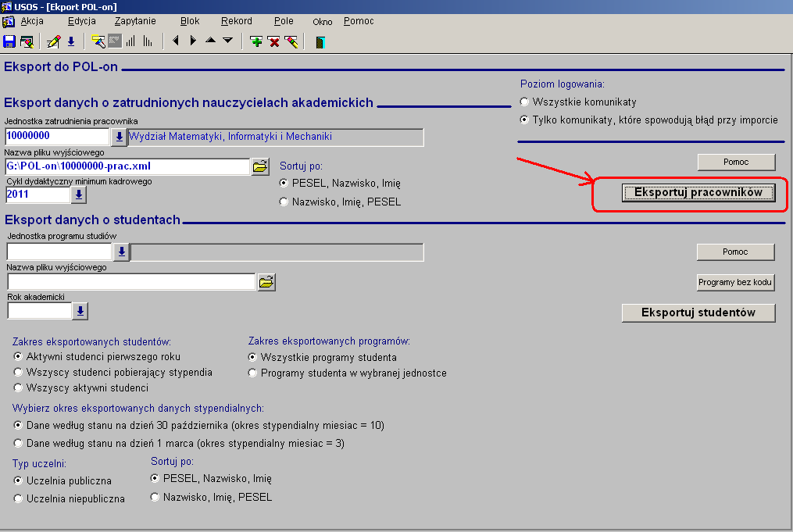Click the Save (floppy disk) toolbar icon
Image resolution: width=793 pixels, height=532 pixels.
click(x=9, y=41)
